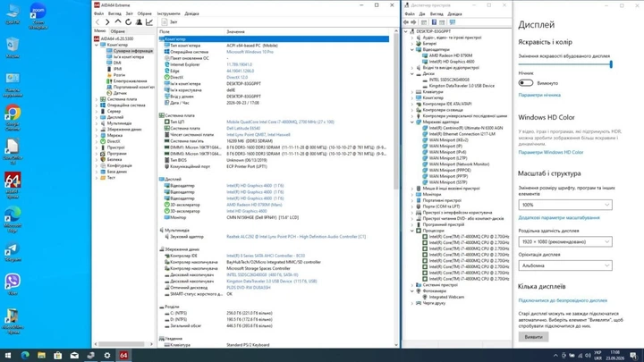Select the Тест item in AIDA64 tree
Viewport: 644px width, 362px height.
coord(111,178)
